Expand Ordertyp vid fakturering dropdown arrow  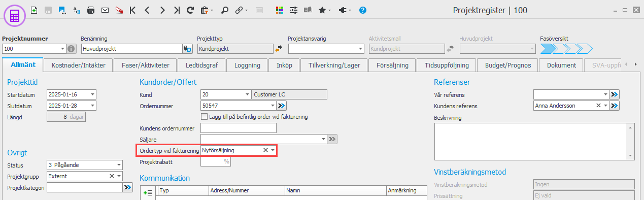tap(273, 150)
